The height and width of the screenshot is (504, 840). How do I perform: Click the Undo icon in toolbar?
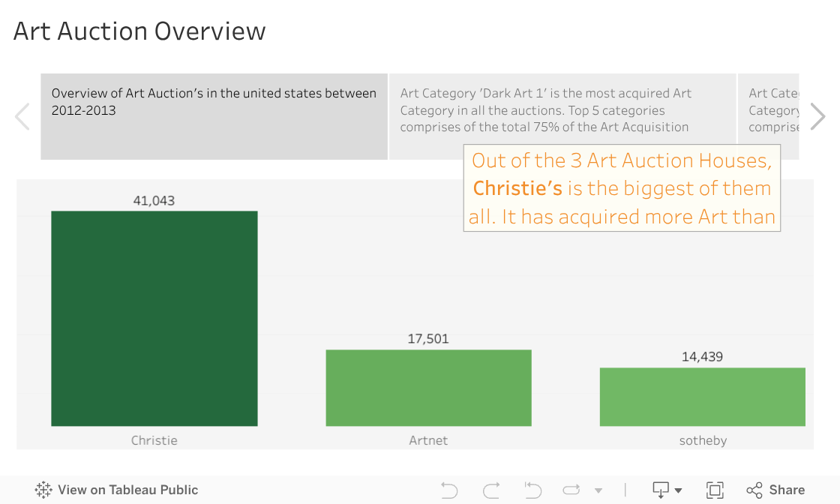click(x=449, y=490)
